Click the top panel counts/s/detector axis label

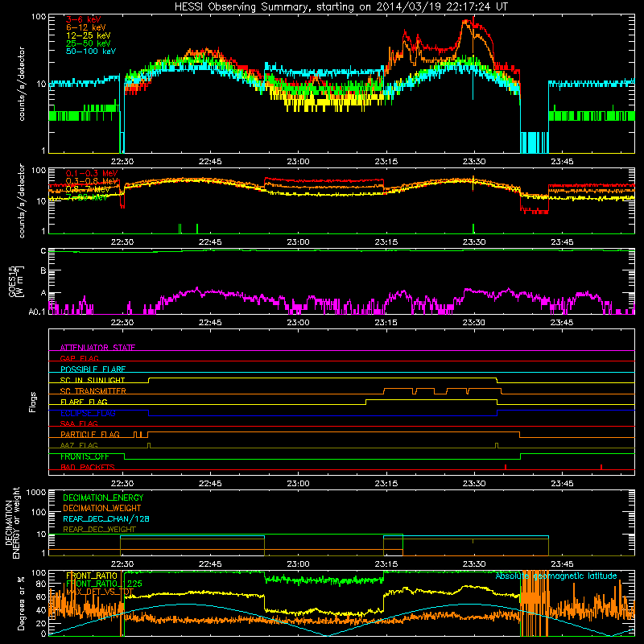(x=22, y=84)
